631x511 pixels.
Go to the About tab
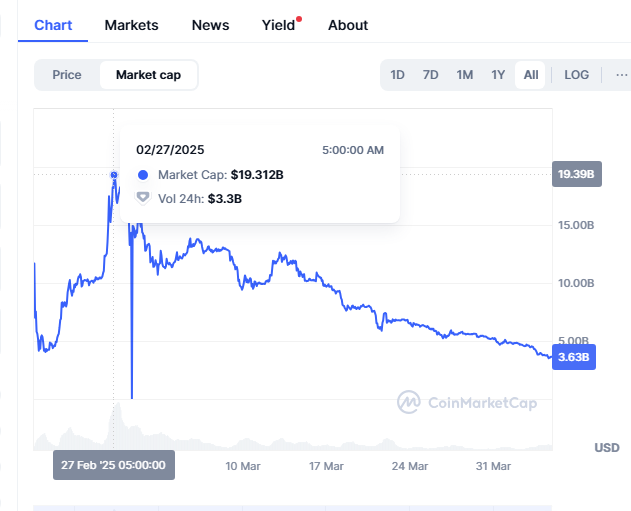click(x=348, y=25)
